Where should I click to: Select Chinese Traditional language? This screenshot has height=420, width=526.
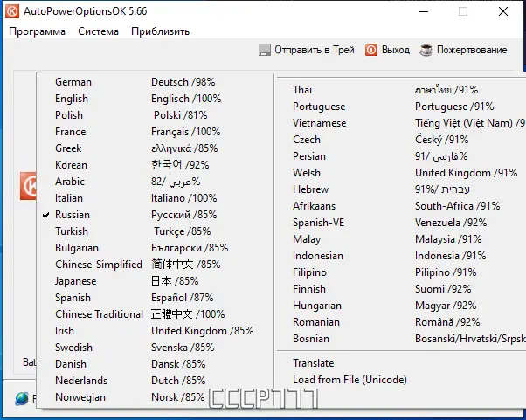tap(155, 314)
